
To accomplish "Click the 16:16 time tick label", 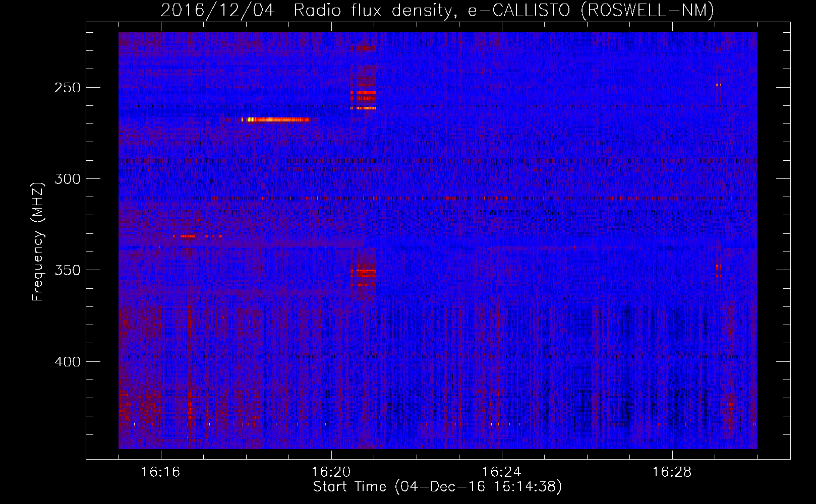I will [x=161, y=472].
